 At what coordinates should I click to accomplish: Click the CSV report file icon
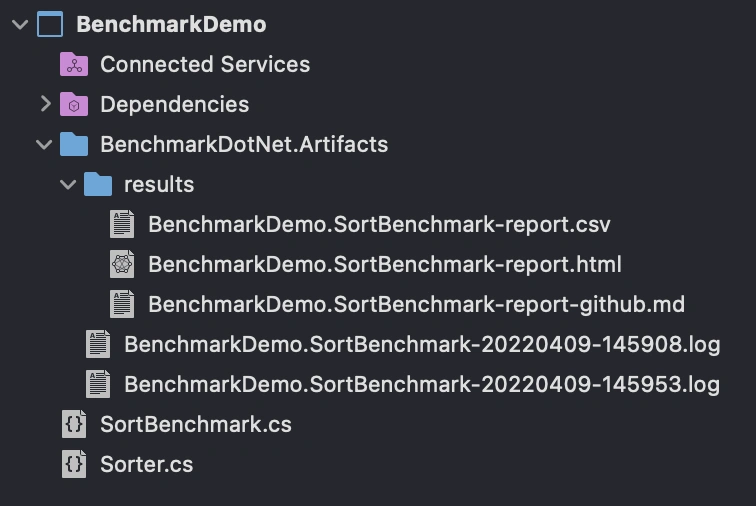(122, 224)
